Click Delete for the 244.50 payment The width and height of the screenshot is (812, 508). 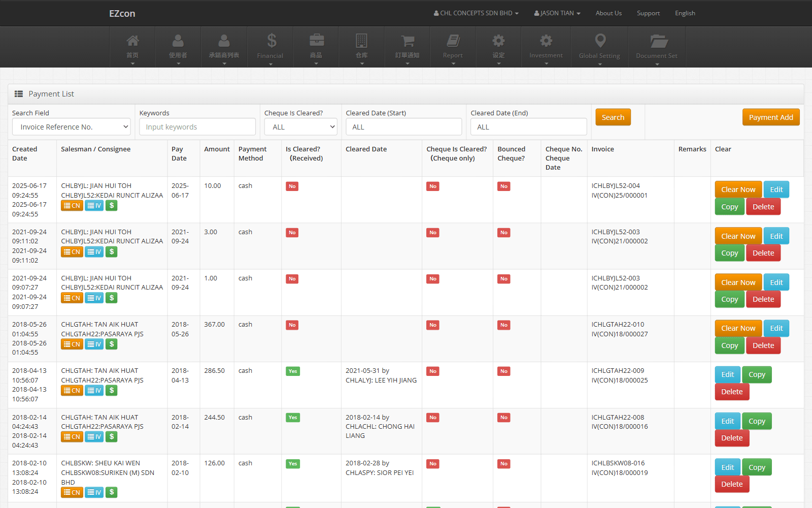[732, 438]
